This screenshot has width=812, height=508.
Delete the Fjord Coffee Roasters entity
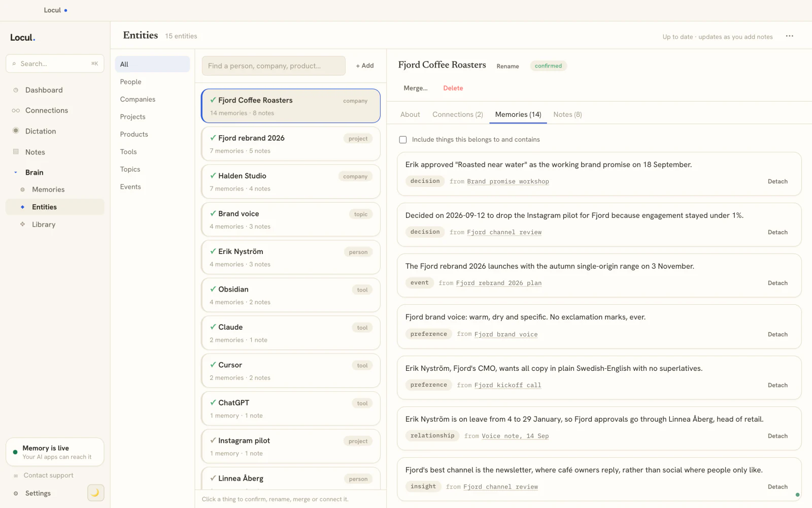pyautogui.click(x=453, y=88)
